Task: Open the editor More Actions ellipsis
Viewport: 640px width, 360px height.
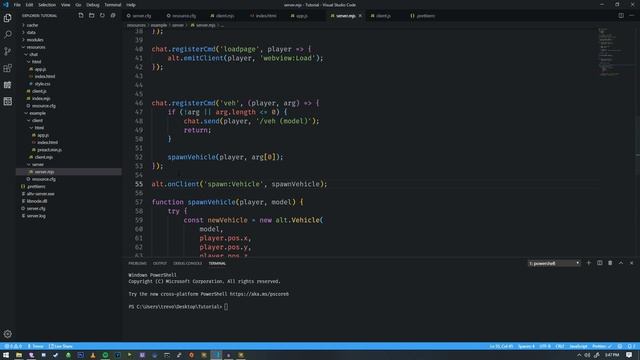Action: [x=631, y=16]
